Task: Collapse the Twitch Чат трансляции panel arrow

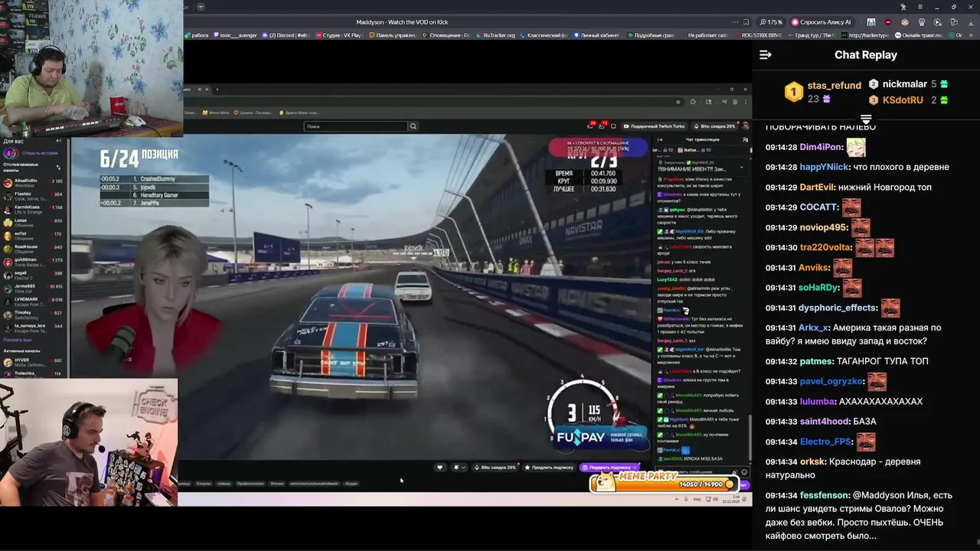Action: click(658, 139)
